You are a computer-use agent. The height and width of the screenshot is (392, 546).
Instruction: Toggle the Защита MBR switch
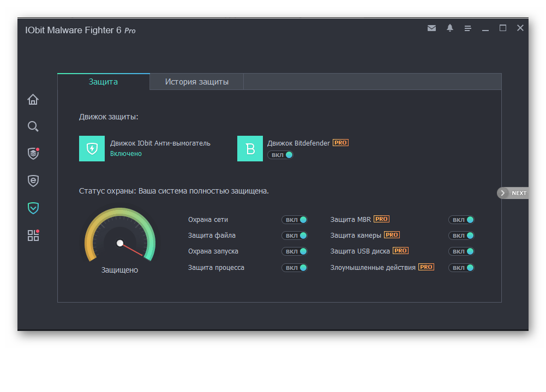click(x=461, y=220)
